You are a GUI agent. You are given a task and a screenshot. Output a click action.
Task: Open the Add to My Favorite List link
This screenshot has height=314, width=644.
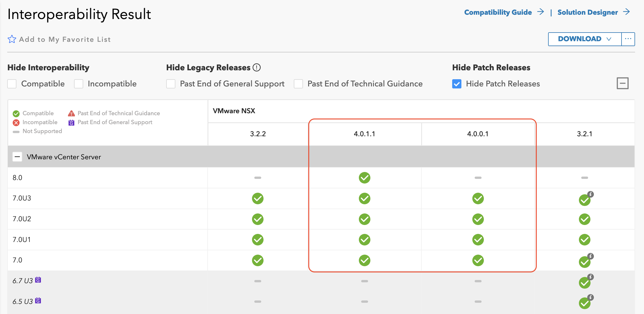65,39
